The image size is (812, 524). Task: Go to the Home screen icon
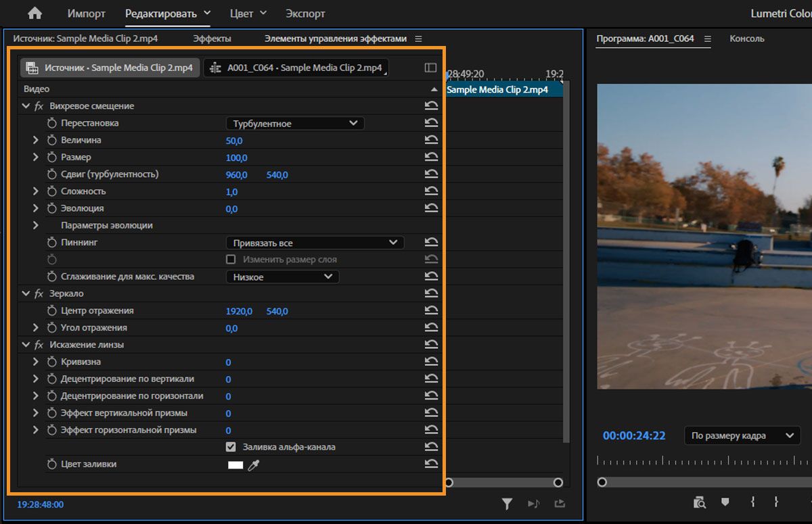click(34, 14)
